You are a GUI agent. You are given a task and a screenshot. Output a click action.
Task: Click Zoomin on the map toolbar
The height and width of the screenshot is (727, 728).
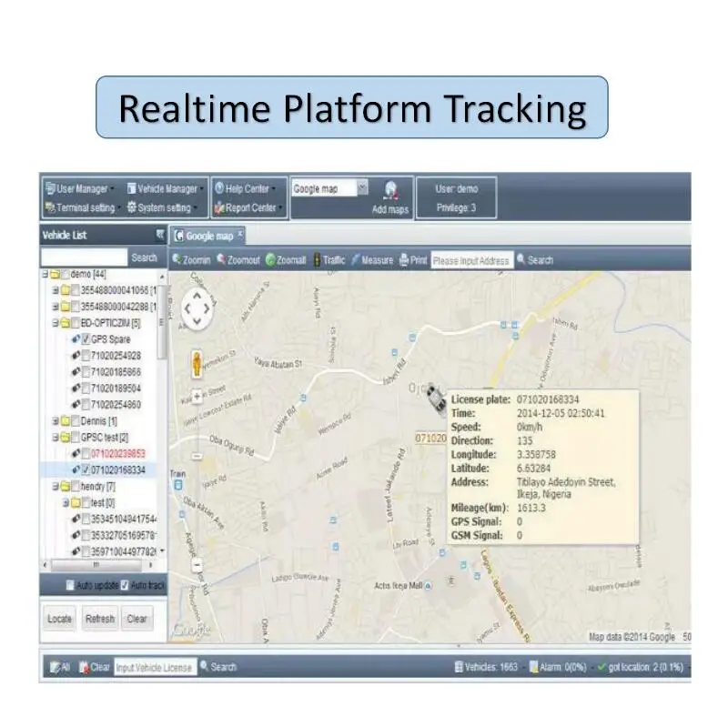click(191, 260)
